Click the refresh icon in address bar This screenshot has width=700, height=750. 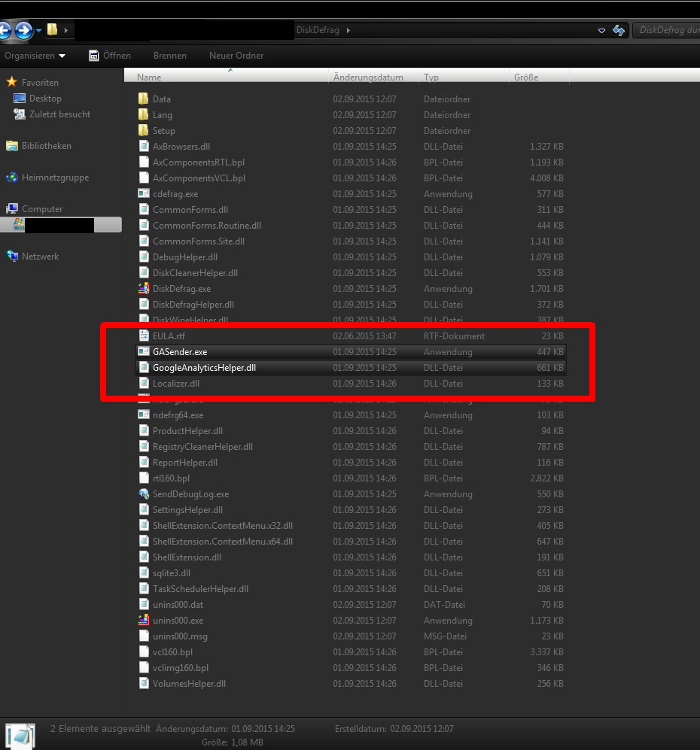pyautogui.click(x=619, y=30)
